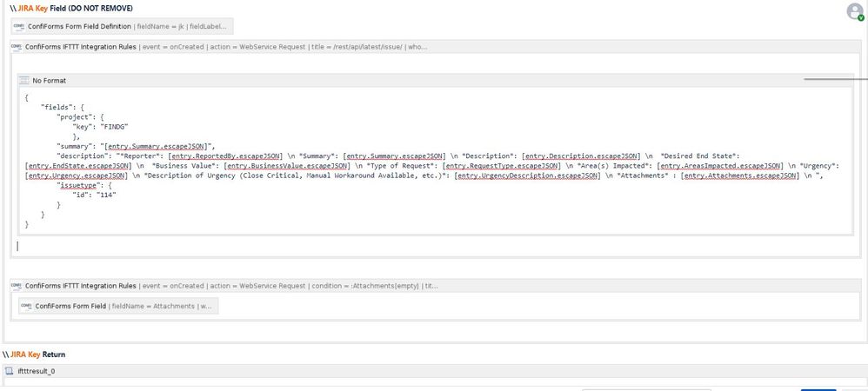Click the iftttresult_0 macro icon
This screenshot has width=868, height=391.
pyautogui.click(x=9, y=371)
